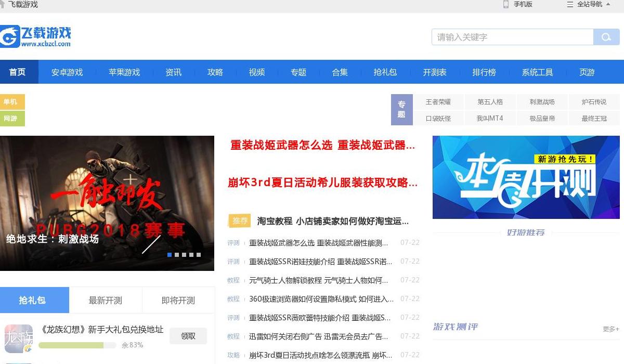Click the 余83% gift progress bar
The height and width of the screenshot is (364, 624).
pos(78,345)
